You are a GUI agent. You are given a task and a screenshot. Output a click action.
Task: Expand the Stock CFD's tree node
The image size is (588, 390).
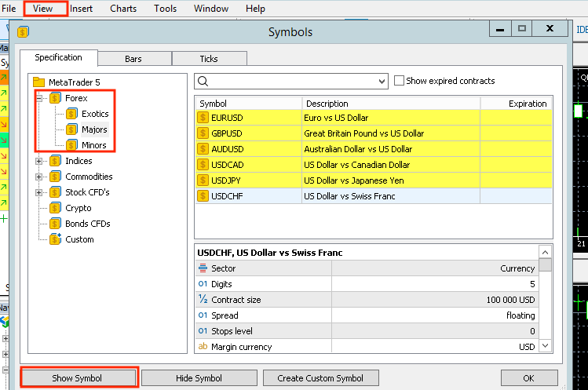click(39, 192)
